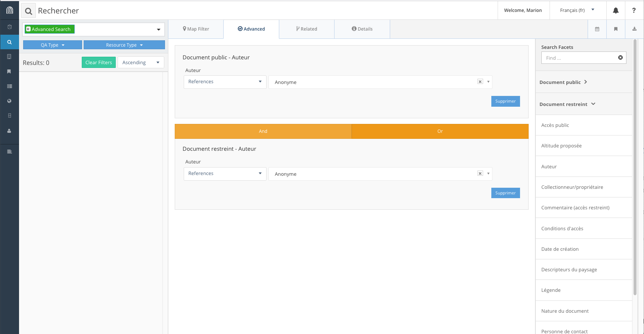Open the QA Type dropdown
Viewport: 644px width, 334px height.
pyautogui.click(x=53, y=45)
